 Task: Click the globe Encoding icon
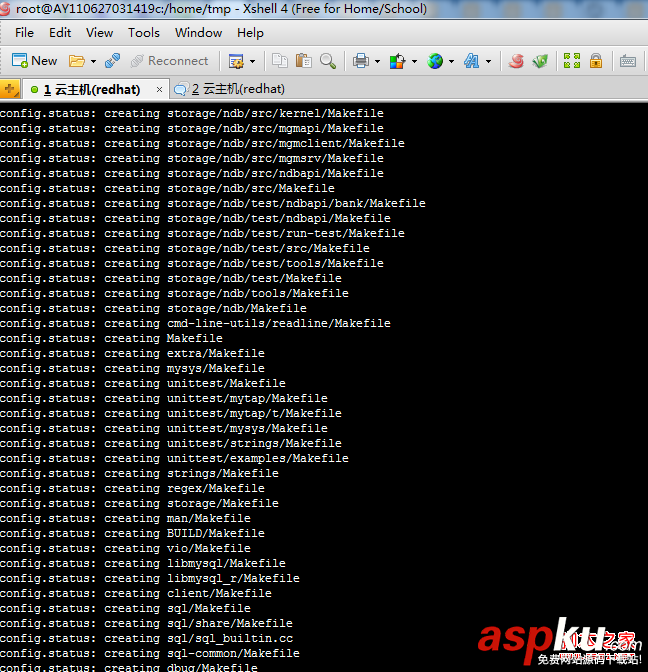pos(435,61)
